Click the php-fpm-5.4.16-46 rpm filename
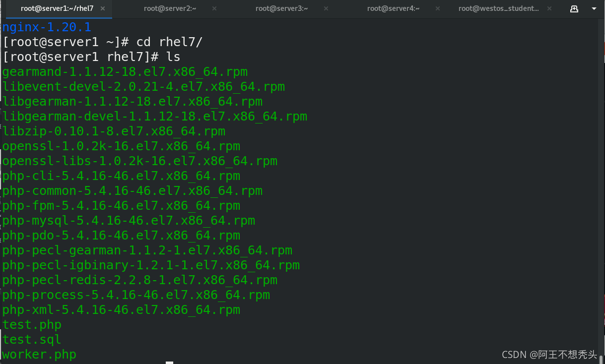The width and height of the screenshot is (605, 364). (x=121, y=206)
